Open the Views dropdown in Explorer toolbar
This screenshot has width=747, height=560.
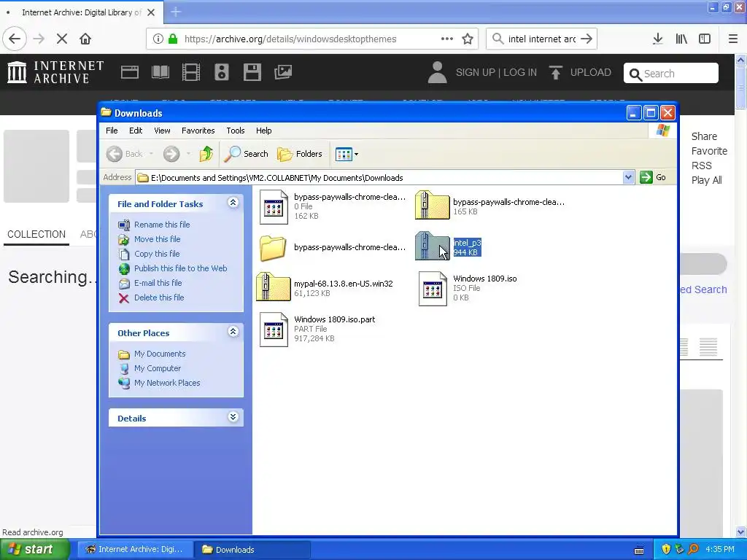point(347,154)
